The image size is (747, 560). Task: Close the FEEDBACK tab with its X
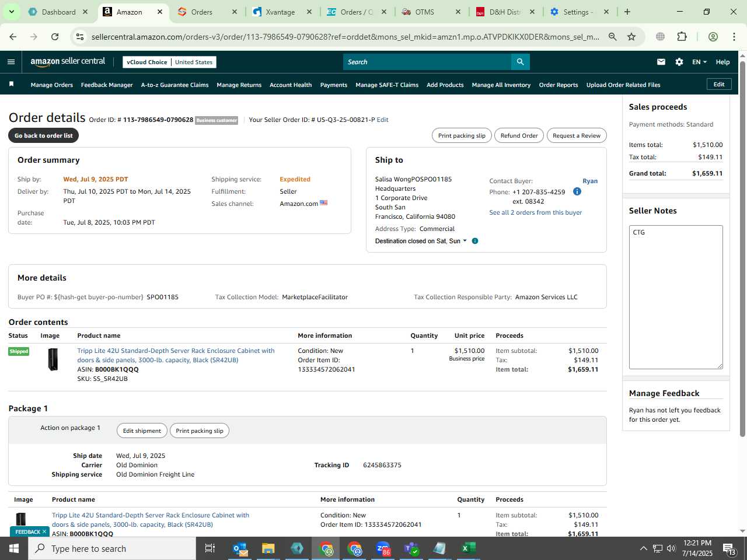[x=44, y=531]
